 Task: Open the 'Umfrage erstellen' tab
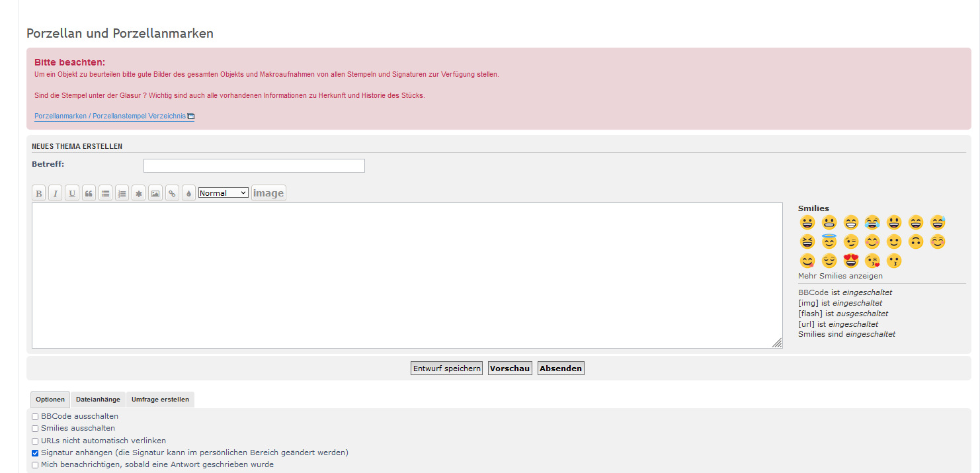160,400
